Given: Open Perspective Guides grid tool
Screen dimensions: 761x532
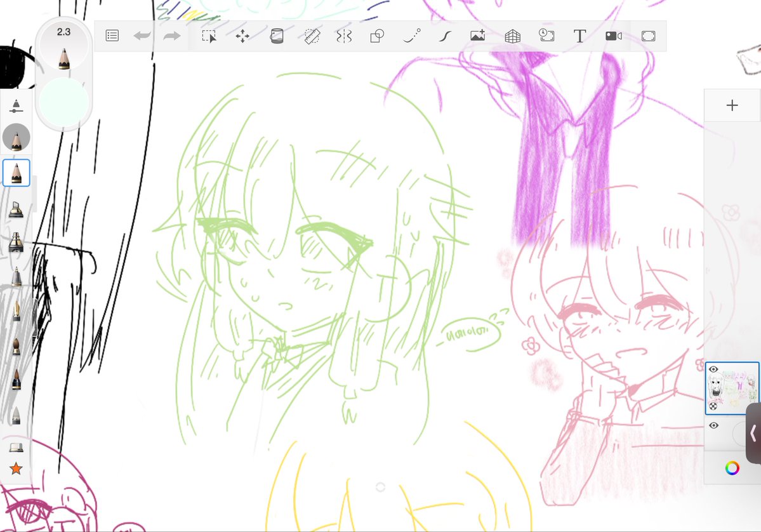Looking at the screenshot, I should point(512,36).
